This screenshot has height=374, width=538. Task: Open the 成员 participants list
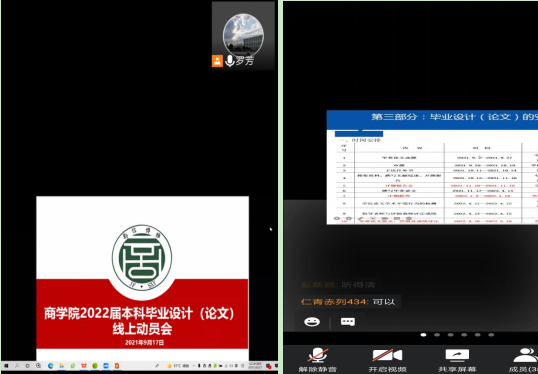pyautogui.click(x=525, y=360)
